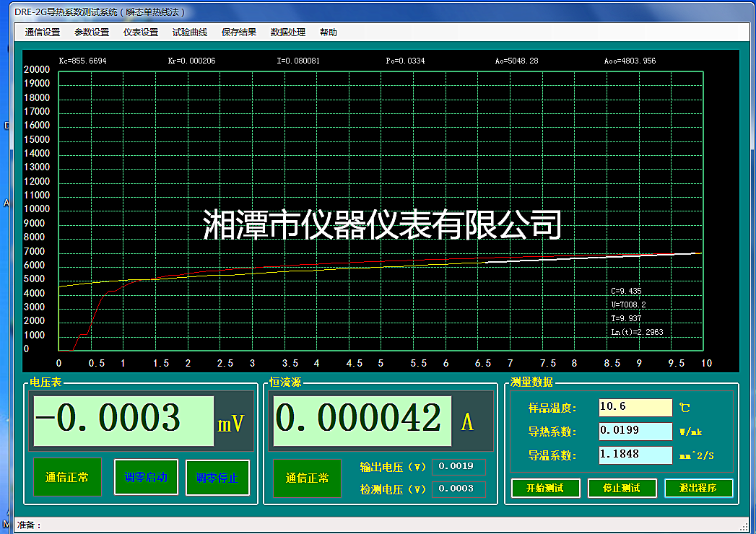
Task: Open the 数据处理 menu
Action: tap(288, 32)
